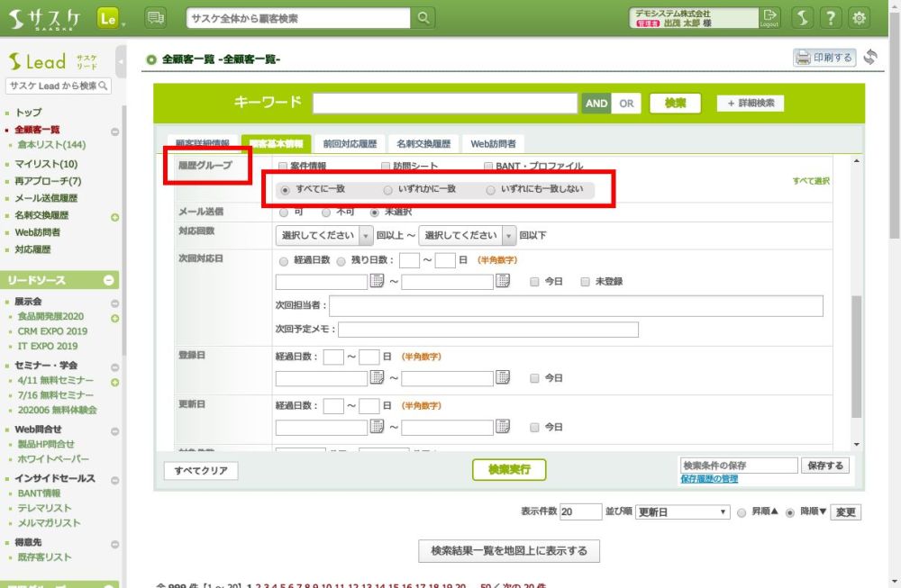Select the いずれかに一致 radio button
Screen dimensions: 901x588
pos(388,190)
